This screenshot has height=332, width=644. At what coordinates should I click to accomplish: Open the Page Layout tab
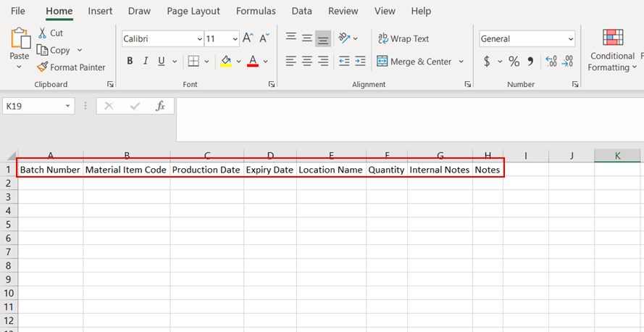tap(193, 11)
